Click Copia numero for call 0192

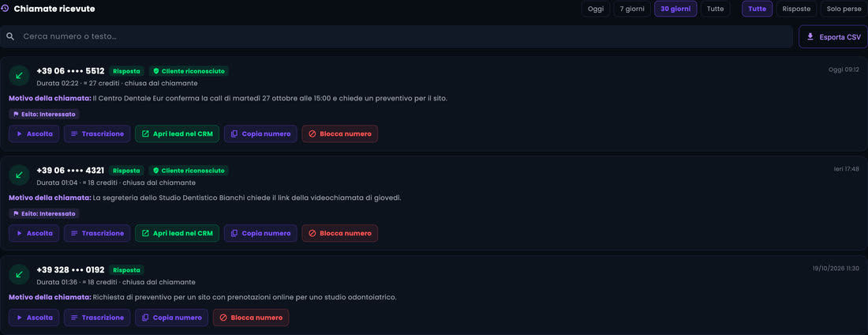171,318
